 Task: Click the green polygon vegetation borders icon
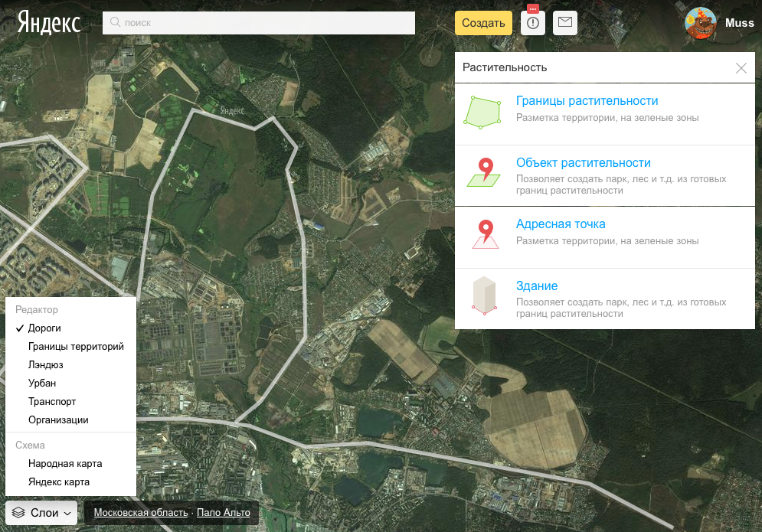pyautogui.click(x=482, y=113)
